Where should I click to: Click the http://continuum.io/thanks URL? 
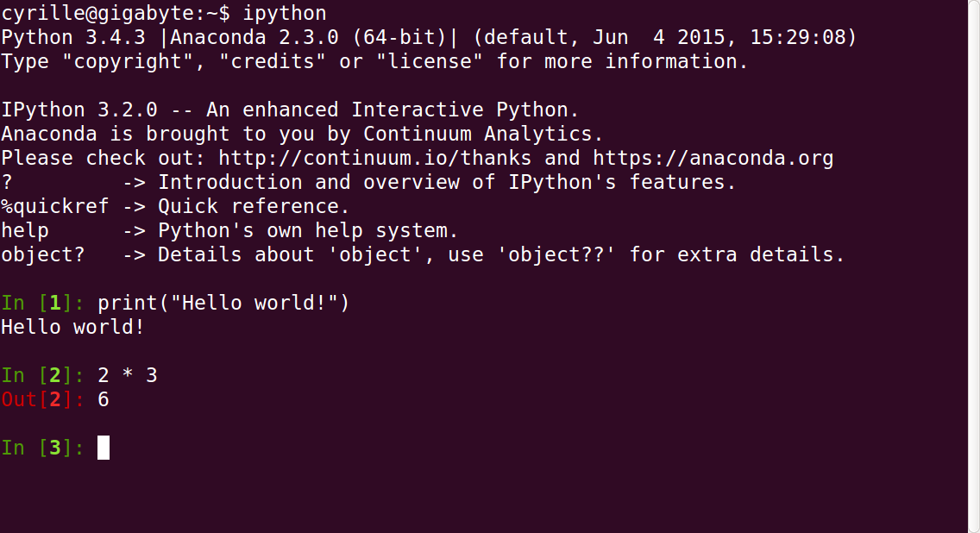(x=374, y=158)
